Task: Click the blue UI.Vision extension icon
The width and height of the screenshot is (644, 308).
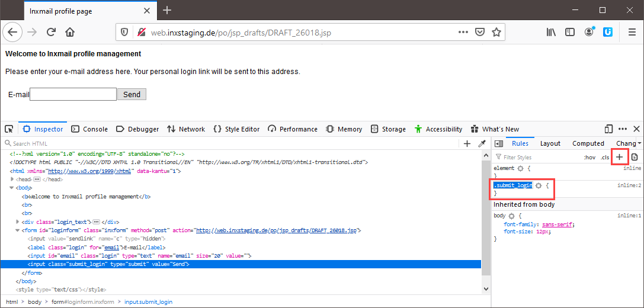Action: [608, 32]
